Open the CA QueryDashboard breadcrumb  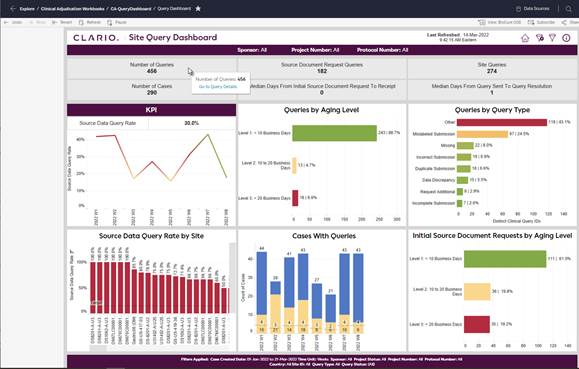click(x=131, y=8)
